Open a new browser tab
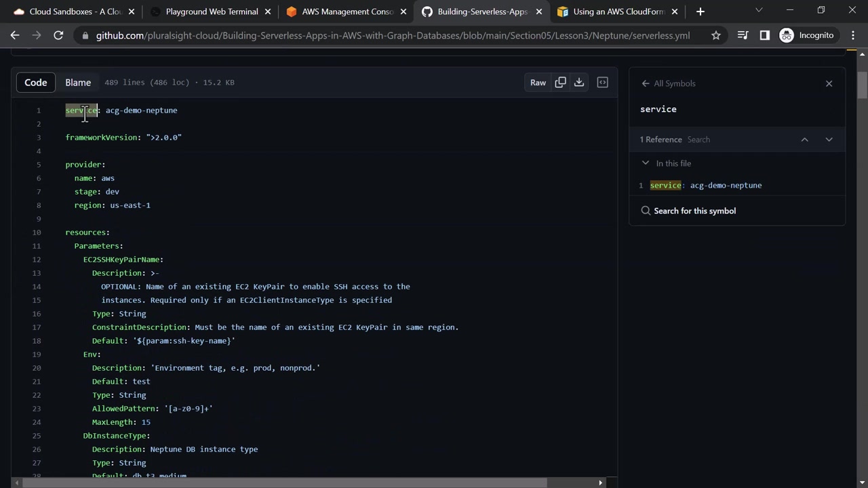Viewport: 868px width, 488px height. coord(701,12)
